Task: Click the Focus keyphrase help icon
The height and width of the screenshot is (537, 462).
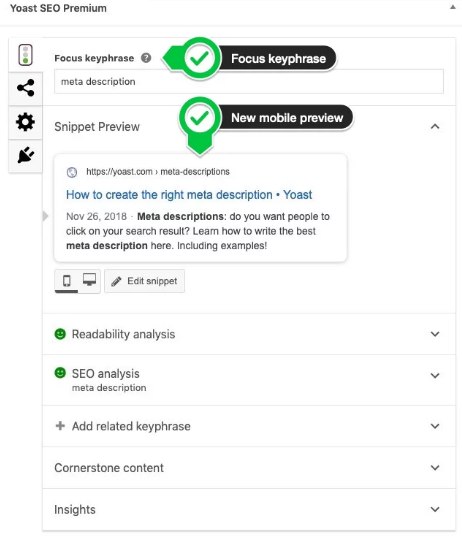Action: point(146,58)
